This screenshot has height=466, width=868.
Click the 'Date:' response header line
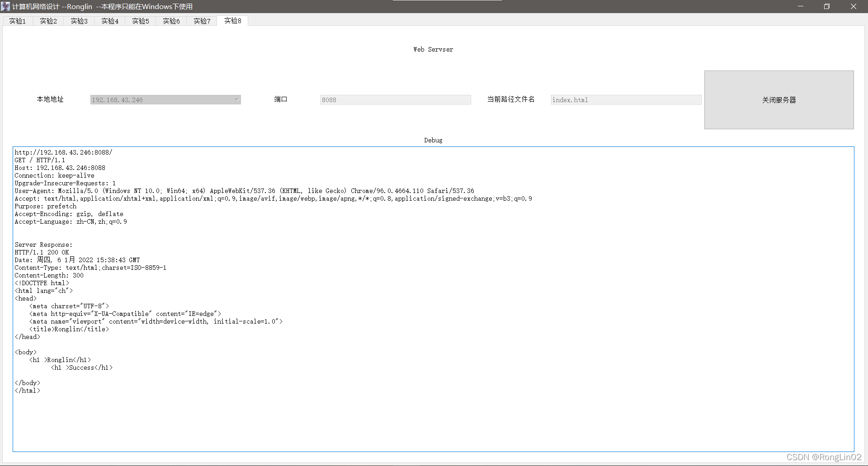click(77, 260)
